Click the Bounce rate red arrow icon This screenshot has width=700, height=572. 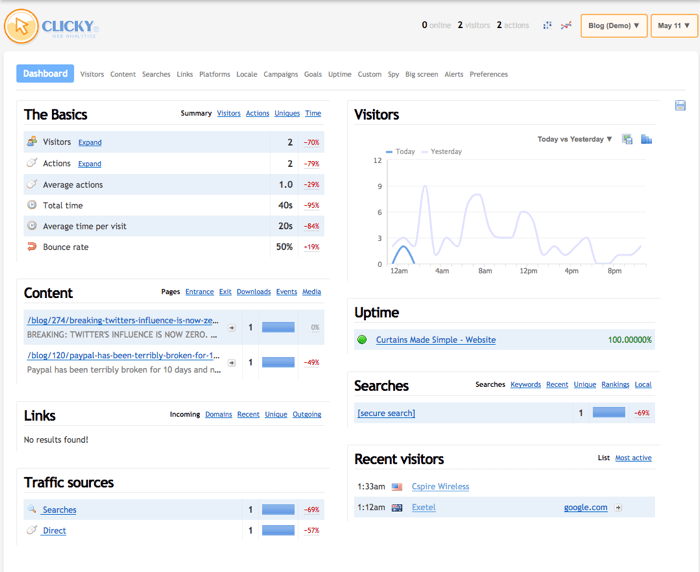pyautogui.click(x=32, y=246)
